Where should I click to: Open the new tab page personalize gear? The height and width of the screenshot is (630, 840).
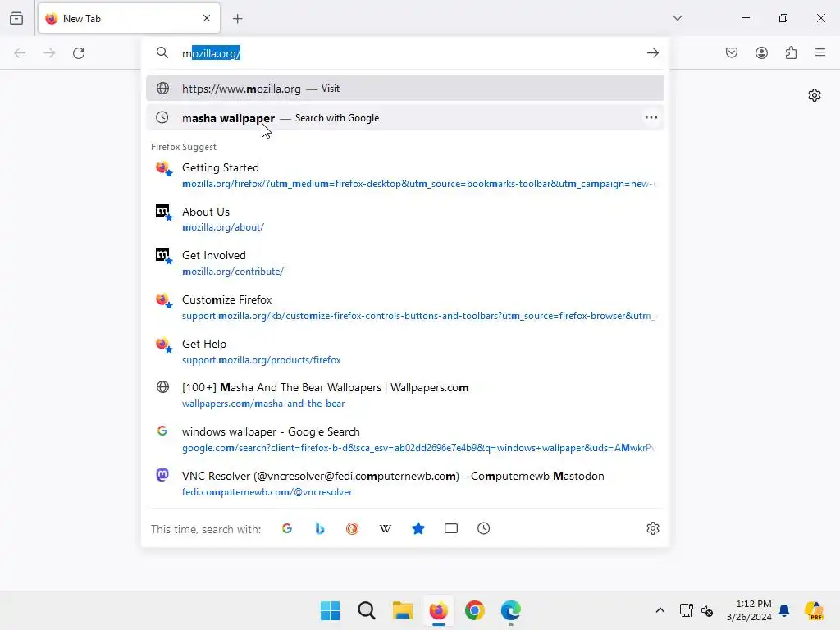pos(815,95)
